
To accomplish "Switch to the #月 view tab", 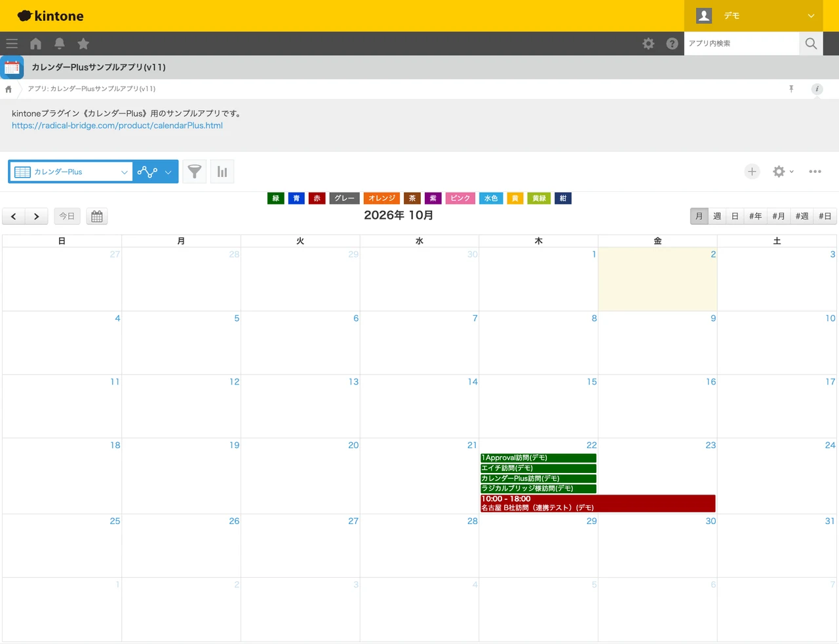I will (x=779, y=216).
